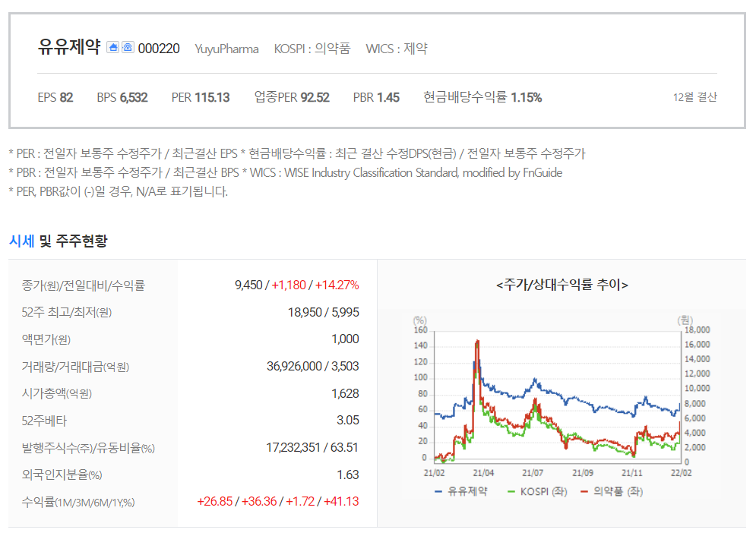Viewport: 756px width, 536px height.
Task: Click the +14.27% return value
Action: point(337,285)
